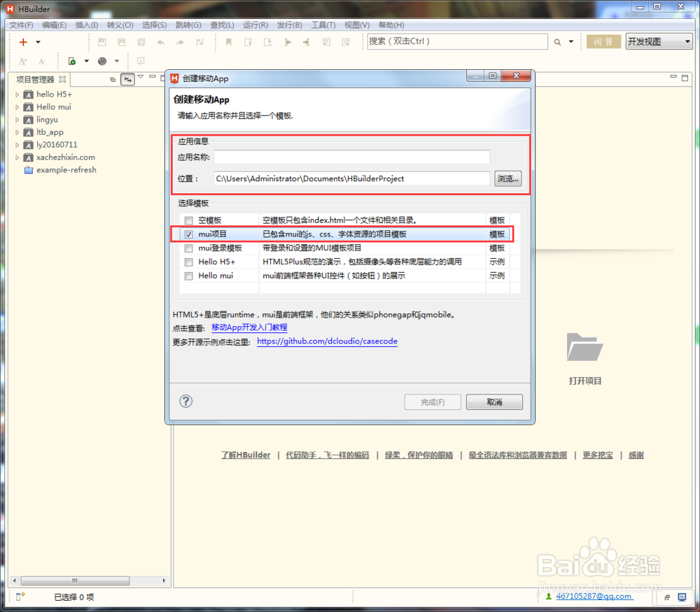The image size is (700, 612).
Task: Open dropdown arrow next to the New plus icon
Action: click(38, 42)
